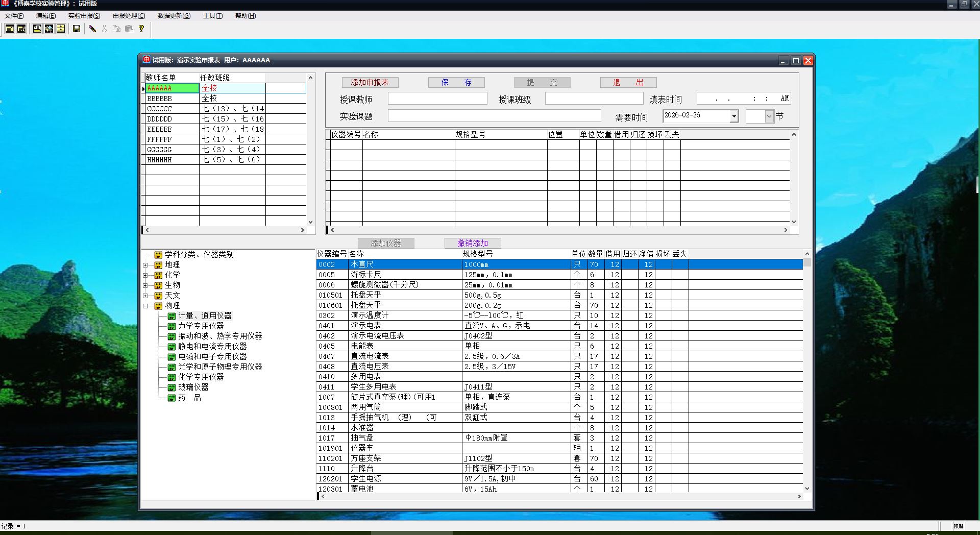Open the 数据更新 menu
980x535 pixels.
[x=174, y=16]
